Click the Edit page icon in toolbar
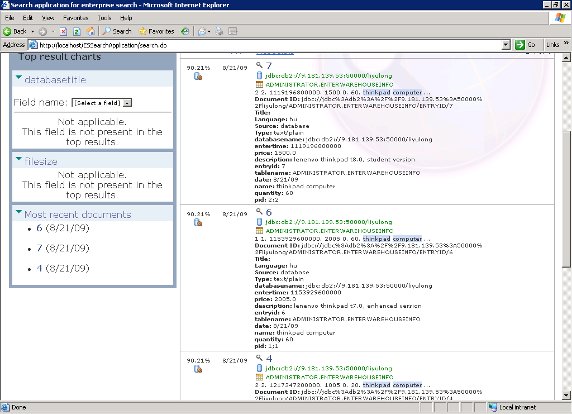572x414 pixels. point(232,31)
